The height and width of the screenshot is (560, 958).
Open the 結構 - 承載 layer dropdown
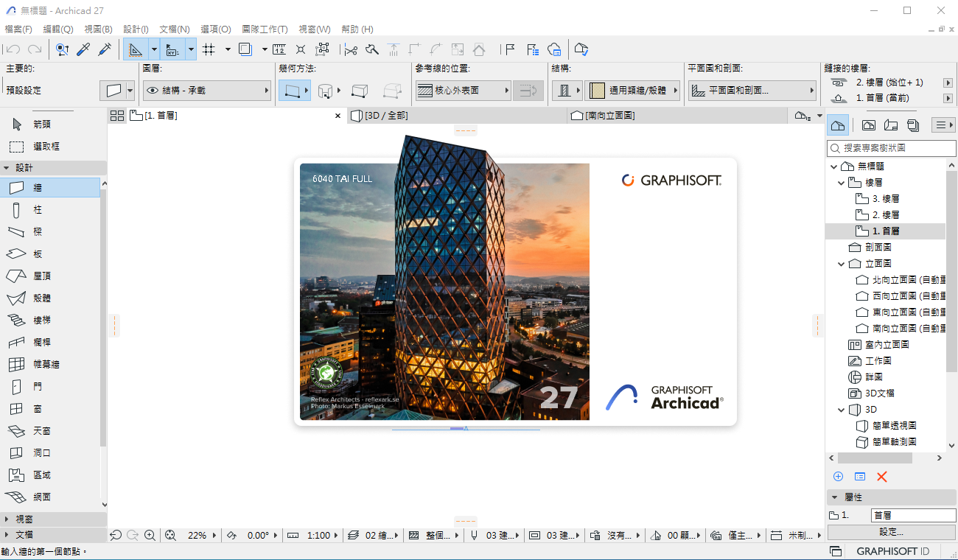[x=207, y=91]
